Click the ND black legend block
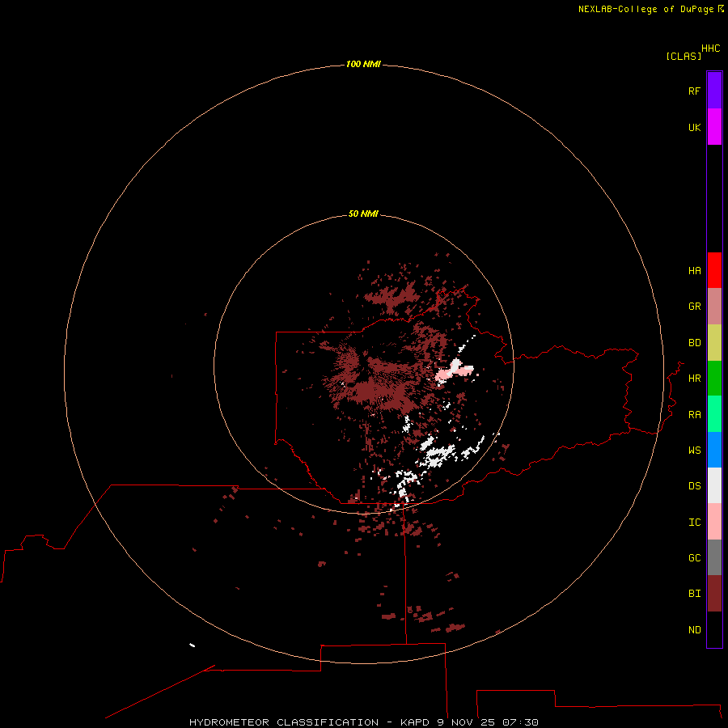 [x=714, y=629]
